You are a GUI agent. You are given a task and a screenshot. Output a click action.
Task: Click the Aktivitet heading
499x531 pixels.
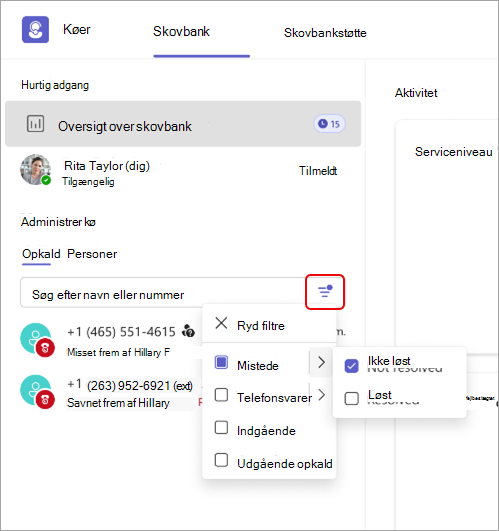[416, 93]
